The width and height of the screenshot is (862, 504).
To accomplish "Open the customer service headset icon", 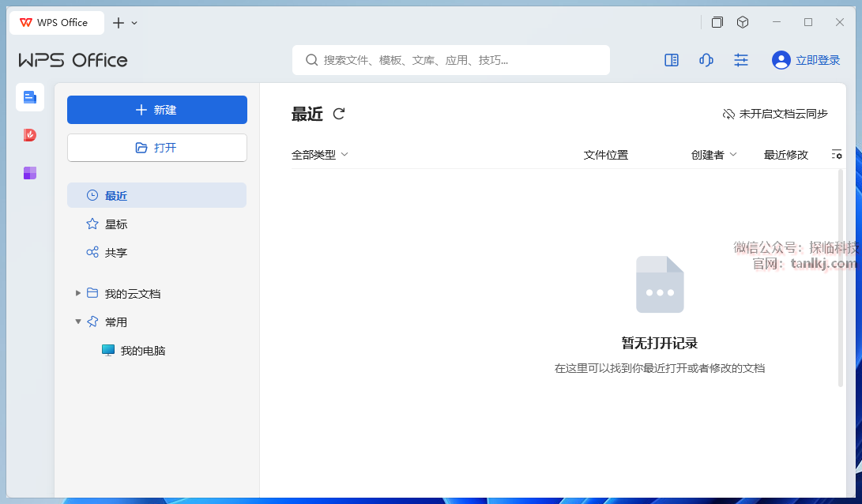I will 706,60.
